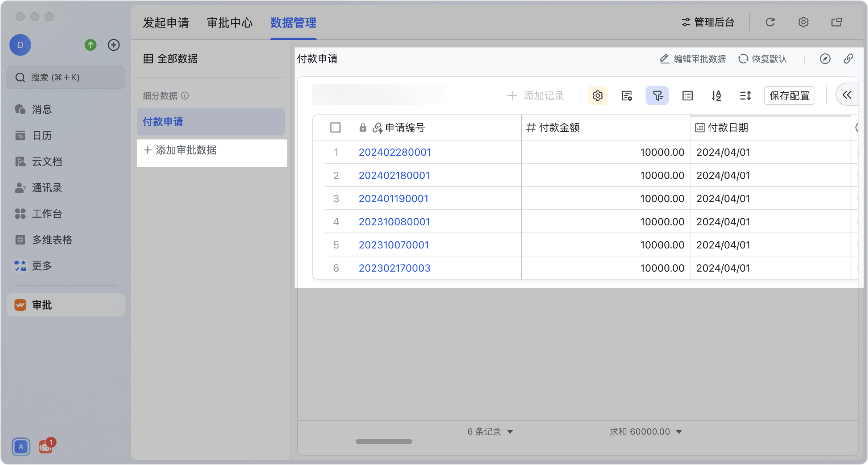Click the compass guide icon
This screenshot has height=465, width=868.
[x=825, y=59]
